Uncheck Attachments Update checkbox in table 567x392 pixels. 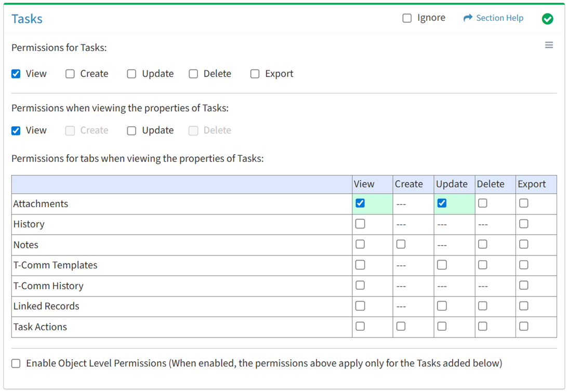[442, 204]
